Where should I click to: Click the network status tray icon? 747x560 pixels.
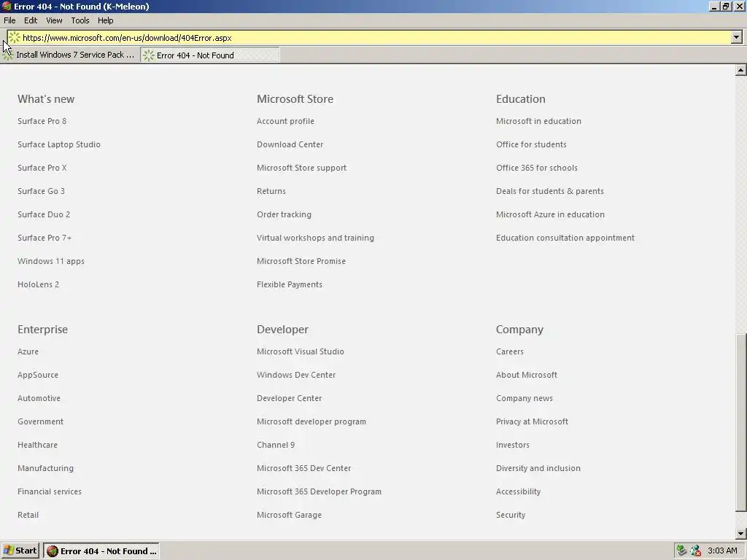682,551
